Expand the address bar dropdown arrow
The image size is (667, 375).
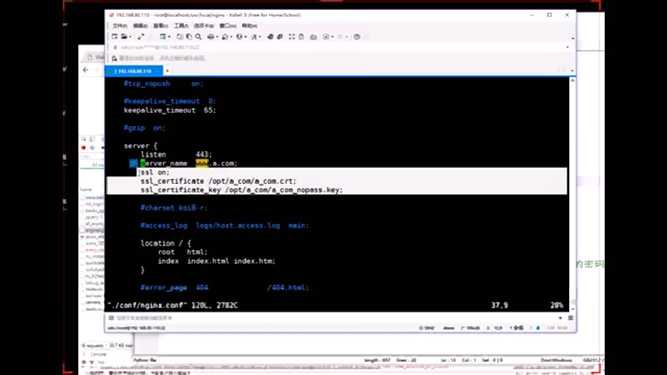567,47
